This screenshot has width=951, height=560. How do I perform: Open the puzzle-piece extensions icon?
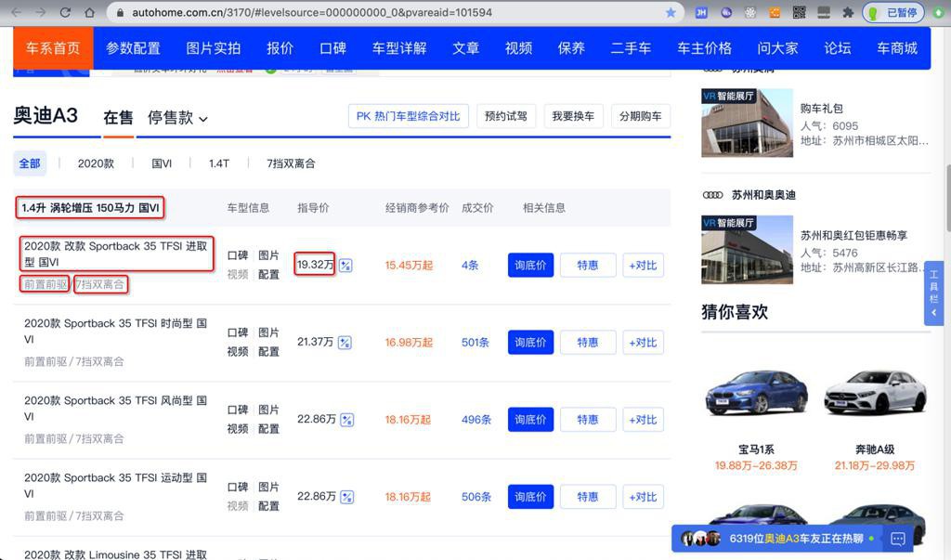click(848, 12)
